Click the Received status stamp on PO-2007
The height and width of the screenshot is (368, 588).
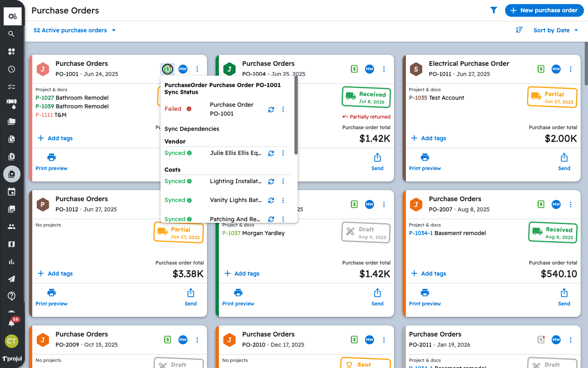coord(553,233)
